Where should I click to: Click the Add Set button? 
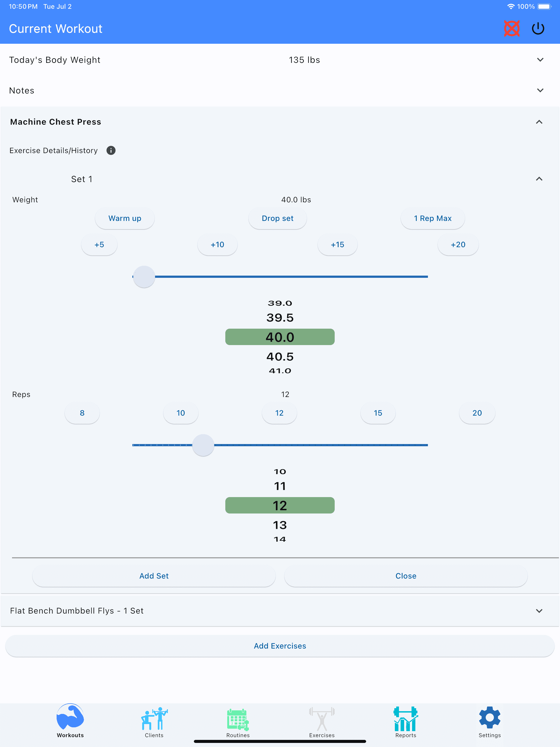point(154,576)
